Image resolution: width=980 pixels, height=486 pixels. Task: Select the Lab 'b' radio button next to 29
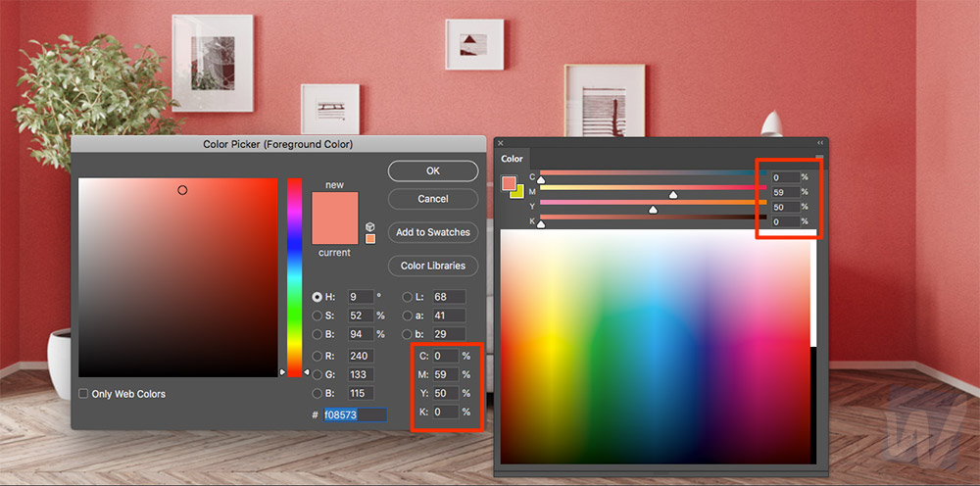[408, 334]
